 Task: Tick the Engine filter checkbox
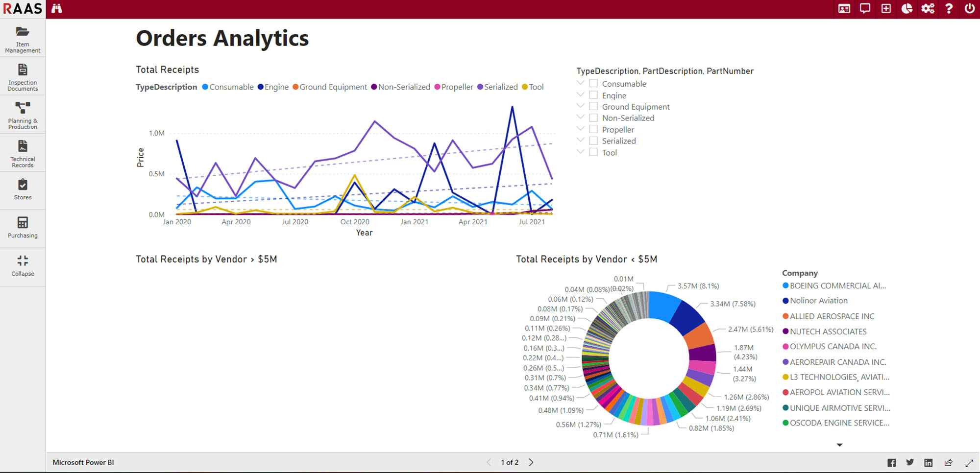pyautogui.click(x=593, y=95)
